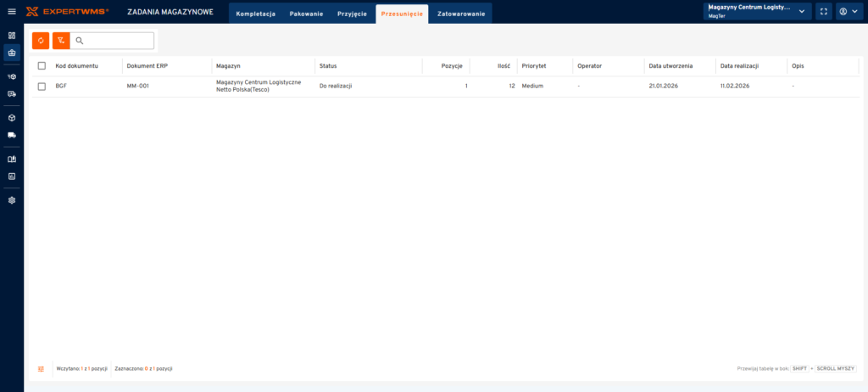Viewport: 868px width, 392px height.
Task: Open the settings gear in sidebar
Action: point(12,200)
